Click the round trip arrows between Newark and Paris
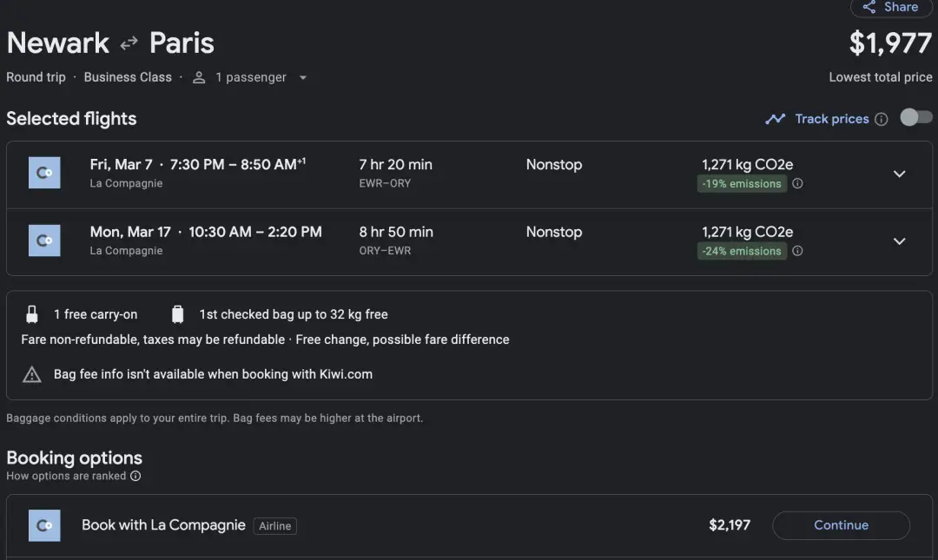The height and width of the screenshot is (560, 938). tap(129, 43)
